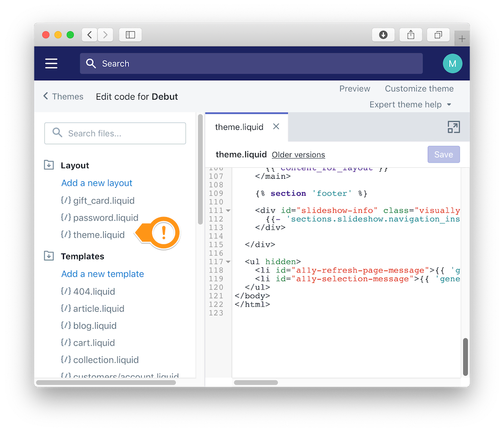504x432 pixels.
Task: Open a new browser tab with plus
Action: pos(462,39)
